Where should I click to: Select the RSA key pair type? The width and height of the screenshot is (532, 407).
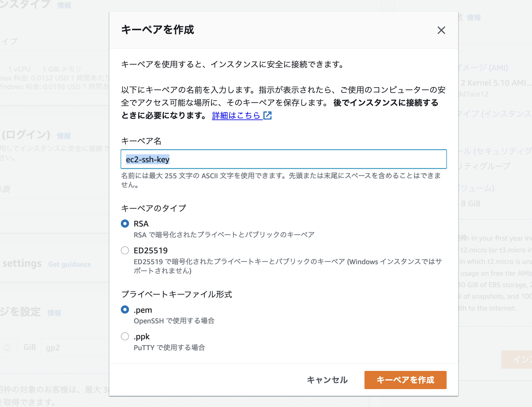click(125, 224)
